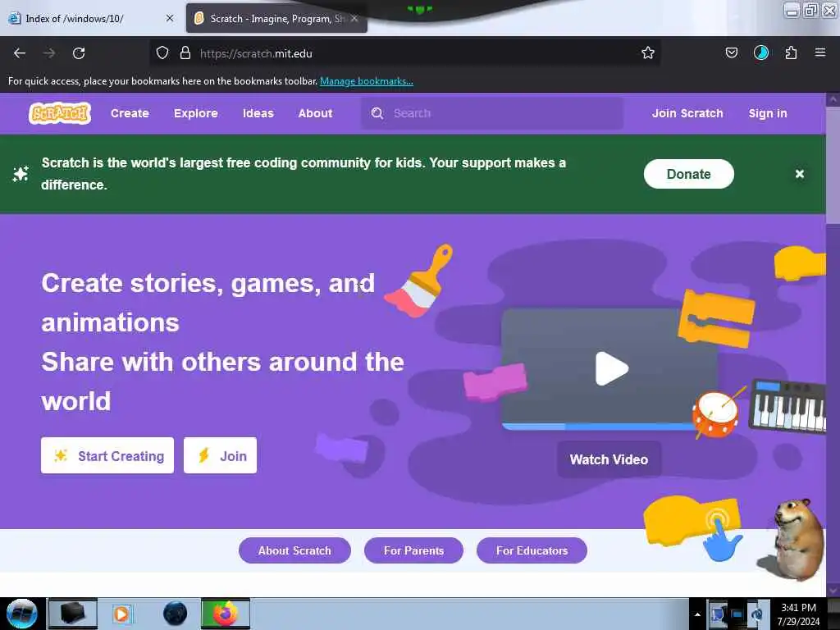Open the About menu item
The image size is (840, 630).
[316, 113]
